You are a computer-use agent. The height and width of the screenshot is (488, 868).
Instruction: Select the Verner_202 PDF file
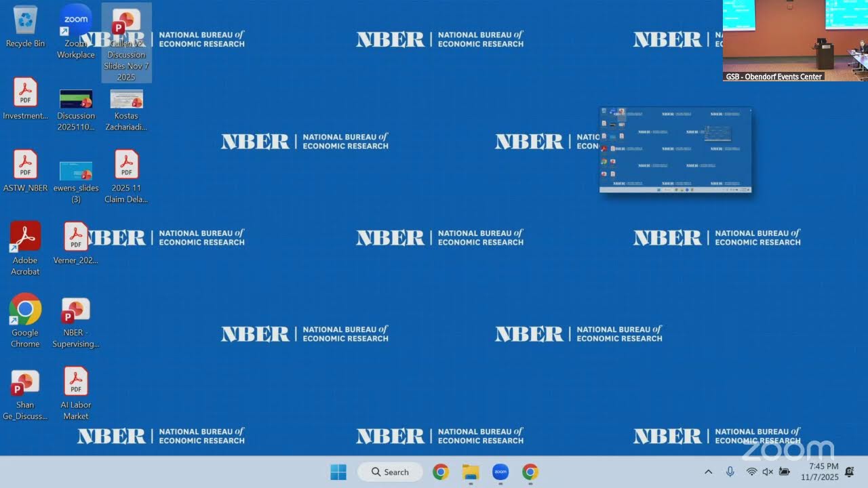pos(76,243)
